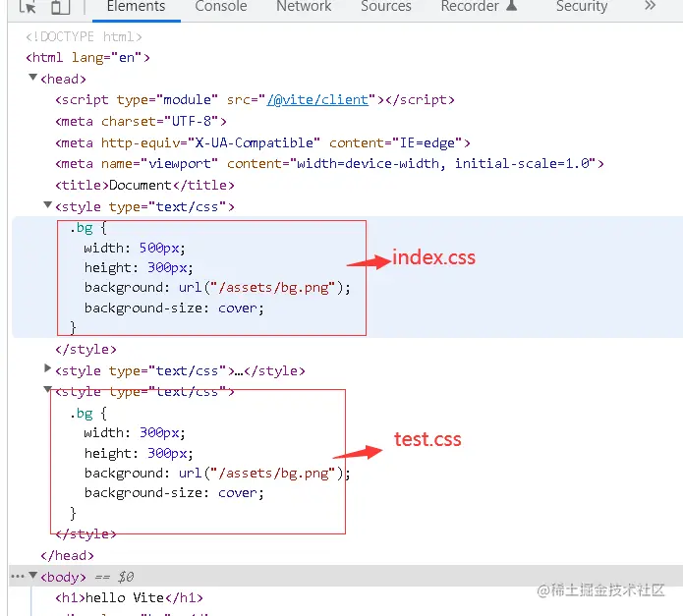Select the script type="module" row
The image size is (683, 616).
[x=255, y=99]
